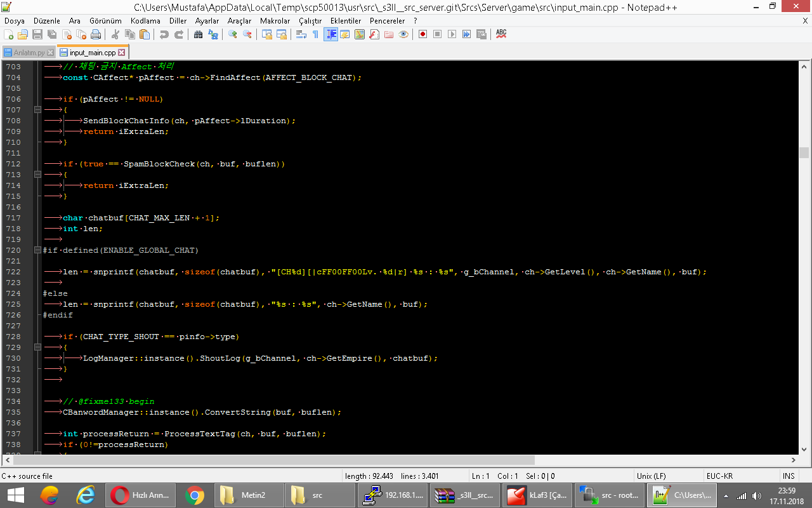Click the Open file toolbar icon

click(23, 34)
